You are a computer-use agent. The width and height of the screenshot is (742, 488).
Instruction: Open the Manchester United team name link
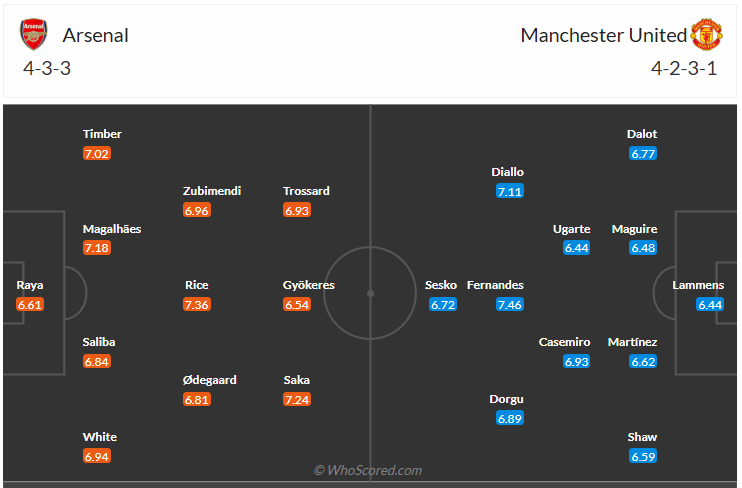tap(604, 35)
